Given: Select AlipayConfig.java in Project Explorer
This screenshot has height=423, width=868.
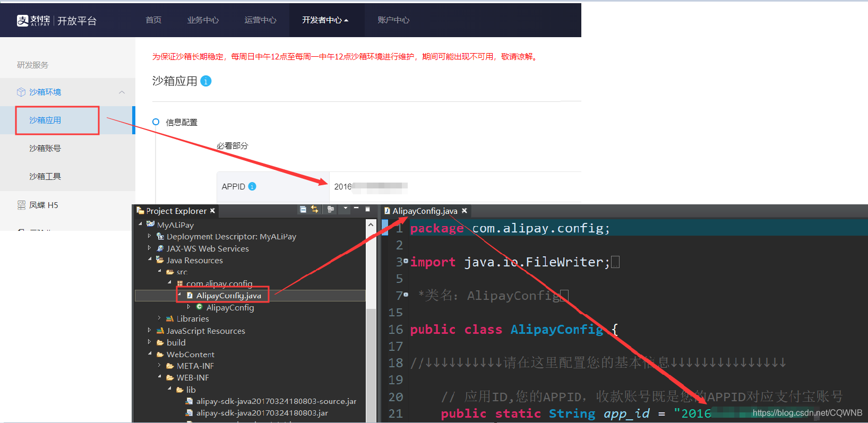Looking at the screenshot, I should [228, 296].
